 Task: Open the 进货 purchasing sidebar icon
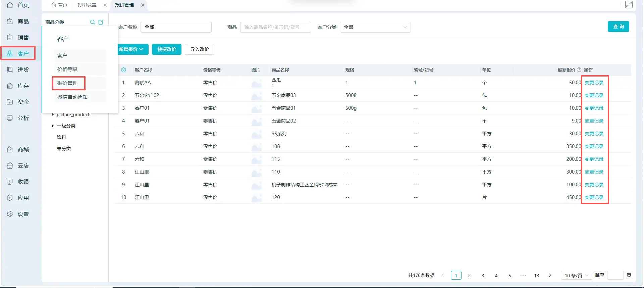pyautogui.click(x=10, y=69)
